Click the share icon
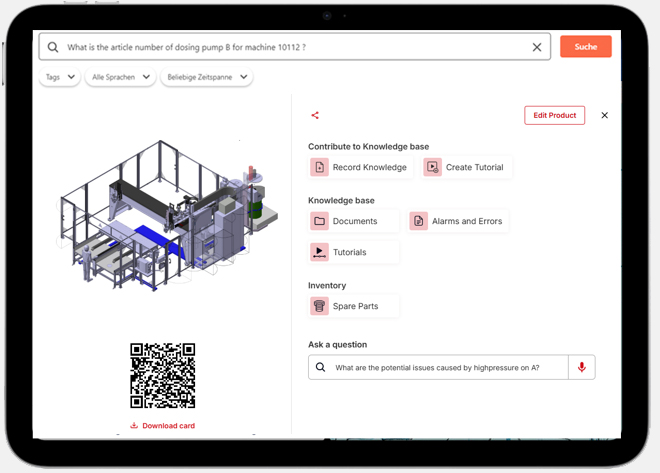Viewport: 660px width, 473px height. coord(315,116)
